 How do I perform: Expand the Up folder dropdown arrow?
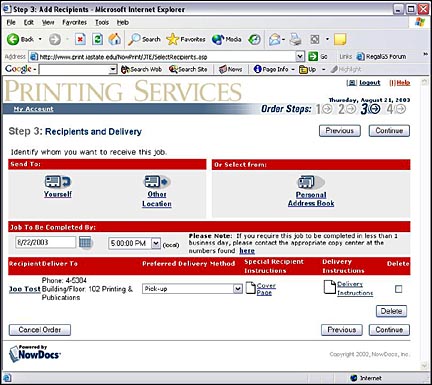[x=323, y=69]
